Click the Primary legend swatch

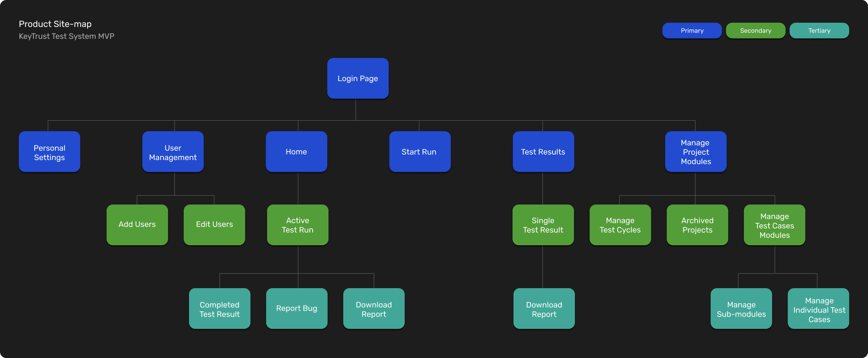click(692, 31)
